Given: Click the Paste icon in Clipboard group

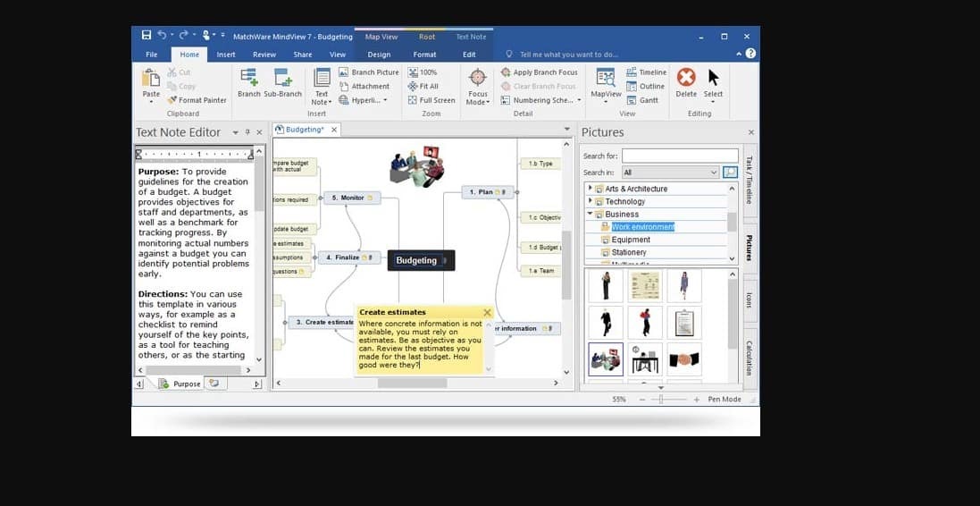Looking at the screenshot, I should 151,79.
